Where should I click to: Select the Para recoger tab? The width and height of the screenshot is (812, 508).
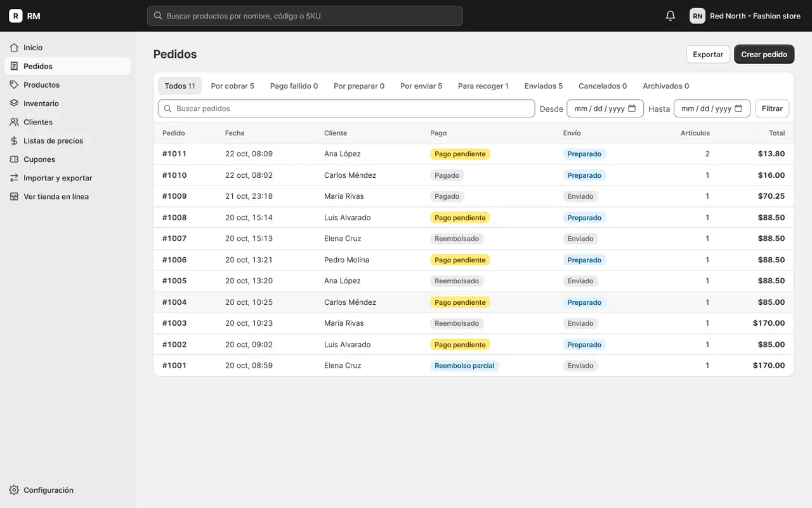tap(483, 86)
